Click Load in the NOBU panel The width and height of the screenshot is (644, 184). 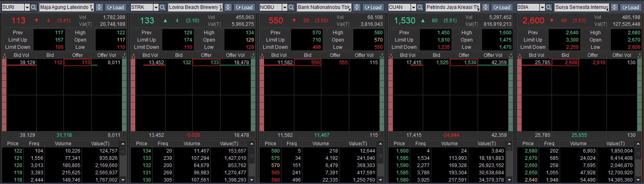[373, 7]
